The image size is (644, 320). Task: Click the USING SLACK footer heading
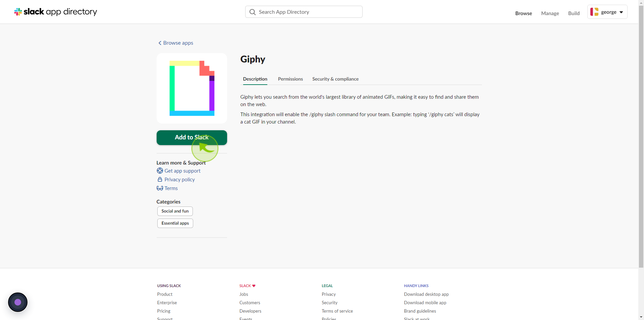tap(169, 286)
